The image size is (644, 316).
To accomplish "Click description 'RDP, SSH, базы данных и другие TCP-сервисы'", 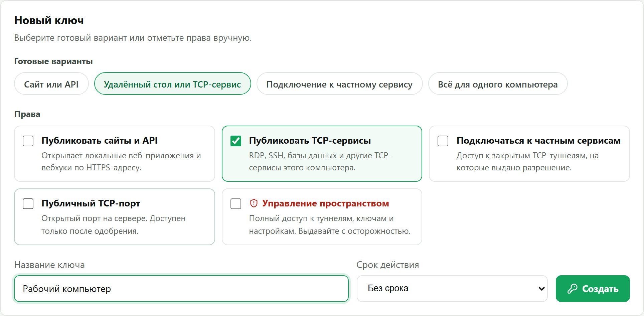I will pos(320,162).
